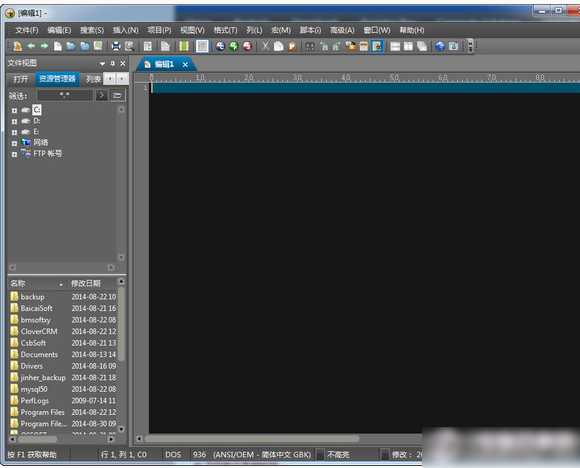Click the editor horizontal scrollbar thumb
Image resolution: width=580 pixels, height=468 pixels.
point(252,438)
